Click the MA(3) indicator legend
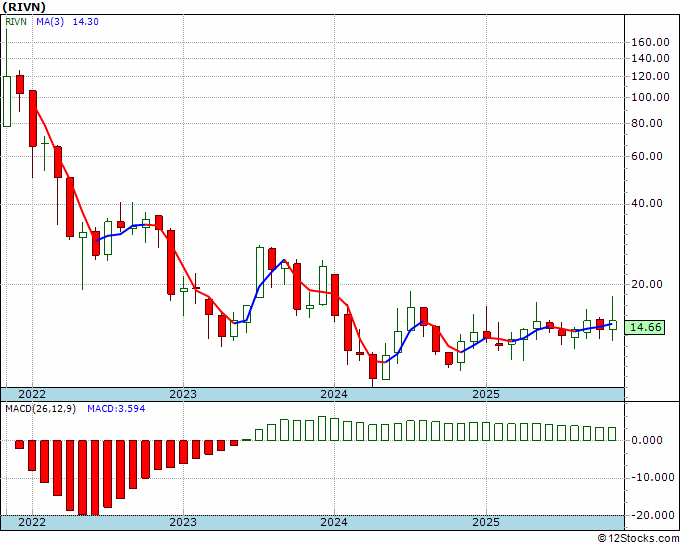The width and height of the screenshot is (680, 546). point(50,22)
